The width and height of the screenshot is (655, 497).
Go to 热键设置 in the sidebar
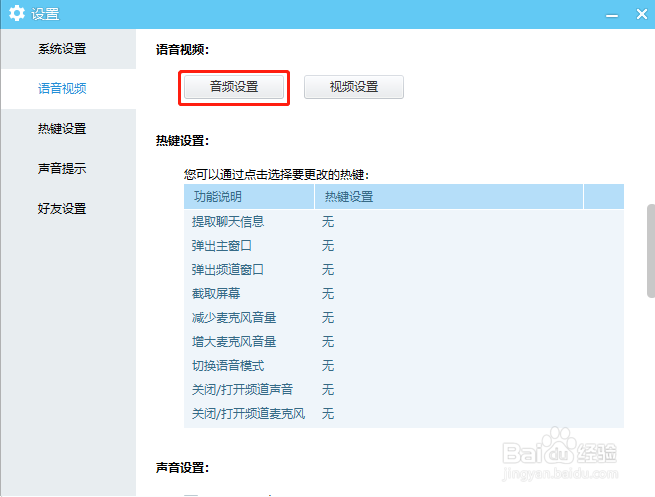(x=68, y=129)
